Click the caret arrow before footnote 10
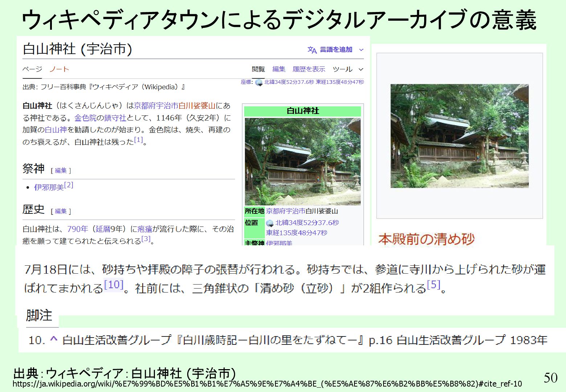566x392 pixels. point(54,339)
